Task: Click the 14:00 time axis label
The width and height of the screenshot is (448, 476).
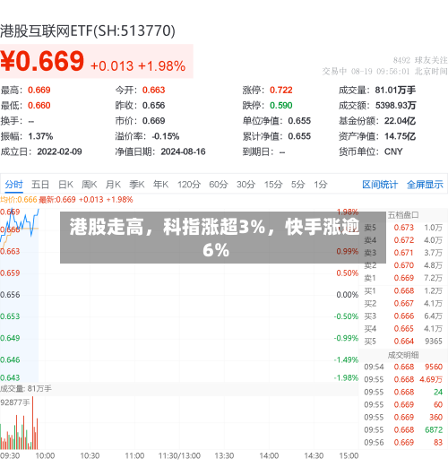Action: (x=269, y=456)
